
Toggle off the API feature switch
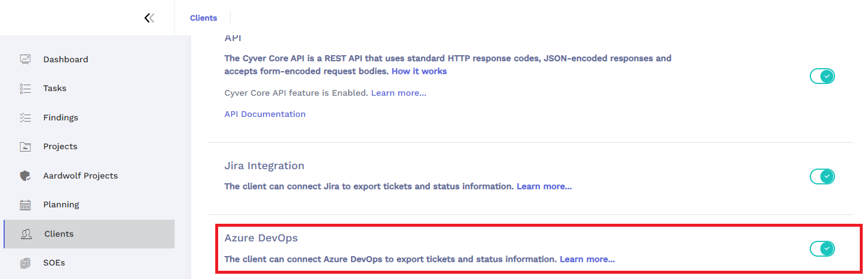tap(822, 76)
